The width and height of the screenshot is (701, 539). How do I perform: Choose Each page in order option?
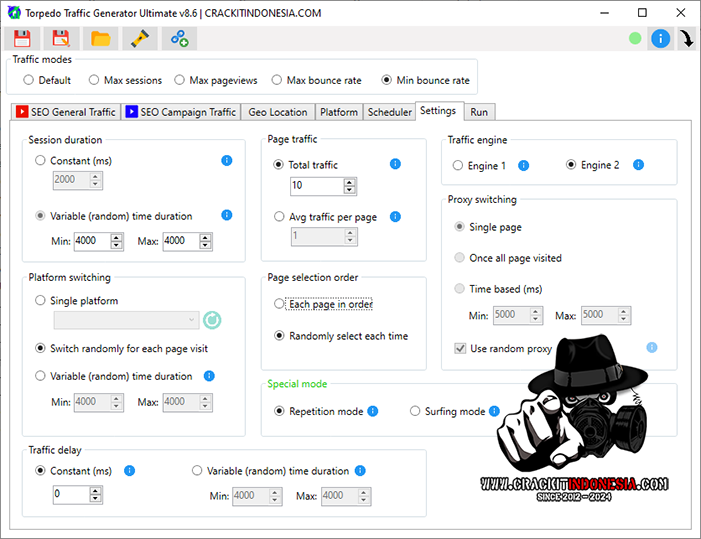point(280,304)
